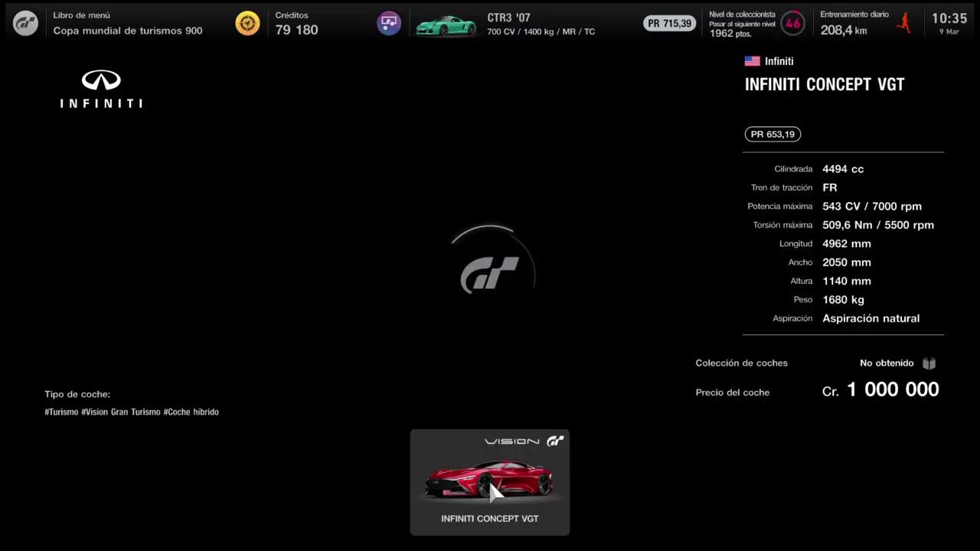Click 'Torsión máxima' value 509,6 Nm / 5500 rpm
The height and width of the screenshot is (551, 980).
click(878, 225)
